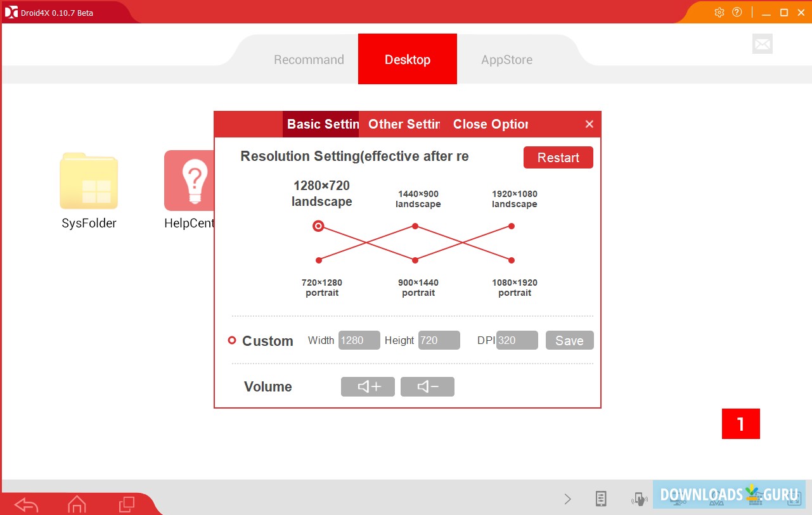
Task: Tap the Android back arrow button
Action: point(27,505)
